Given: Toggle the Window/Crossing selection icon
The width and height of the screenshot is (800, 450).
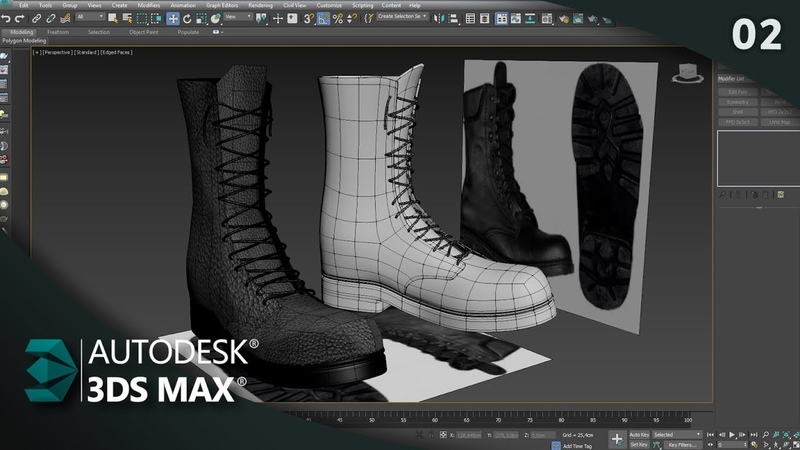Looking at the screenshot, I should [x=156, y=19].
